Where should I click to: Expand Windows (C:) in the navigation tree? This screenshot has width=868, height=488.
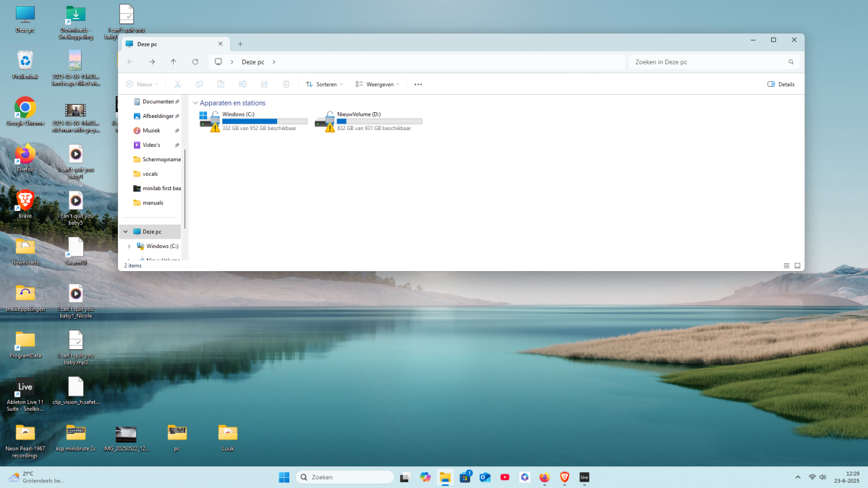point(129,247)
